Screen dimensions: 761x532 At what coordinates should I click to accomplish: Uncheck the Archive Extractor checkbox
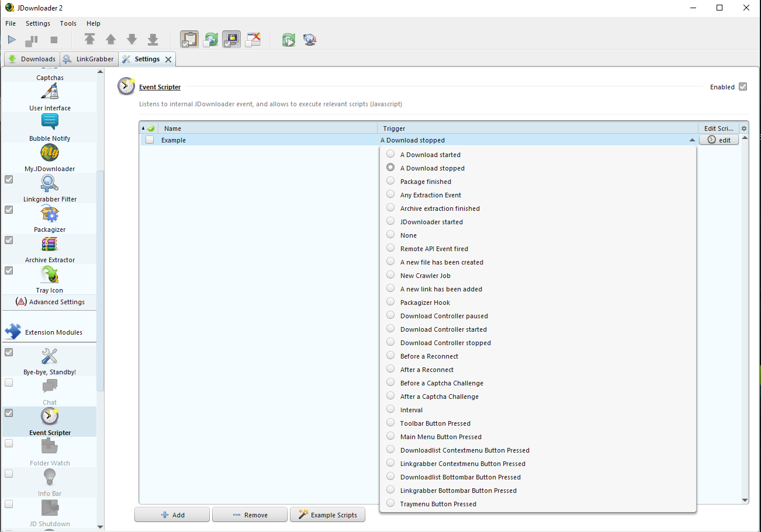[9, 240]
